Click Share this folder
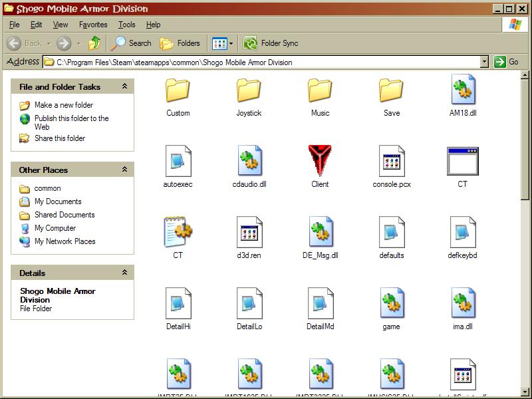 53,138
